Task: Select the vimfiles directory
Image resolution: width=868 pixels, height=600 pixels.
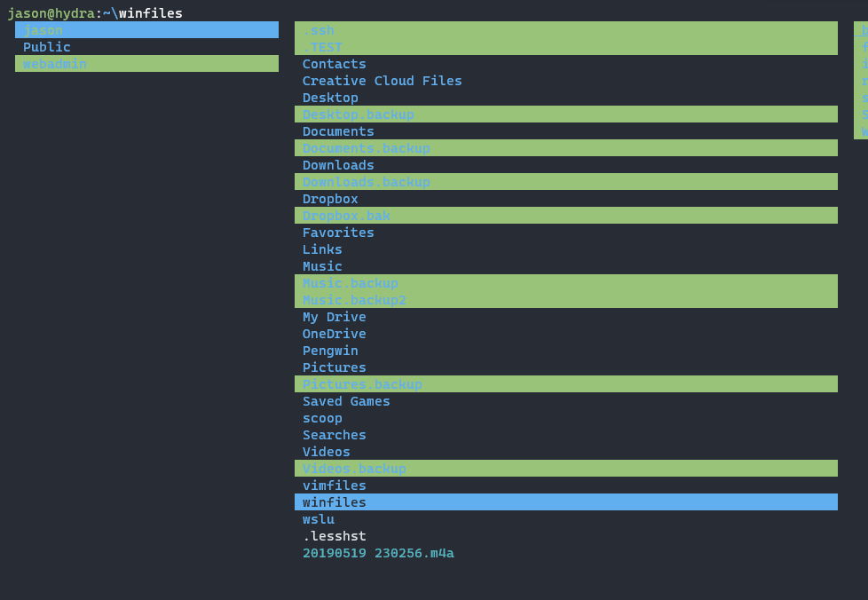Action: [335, 486]
